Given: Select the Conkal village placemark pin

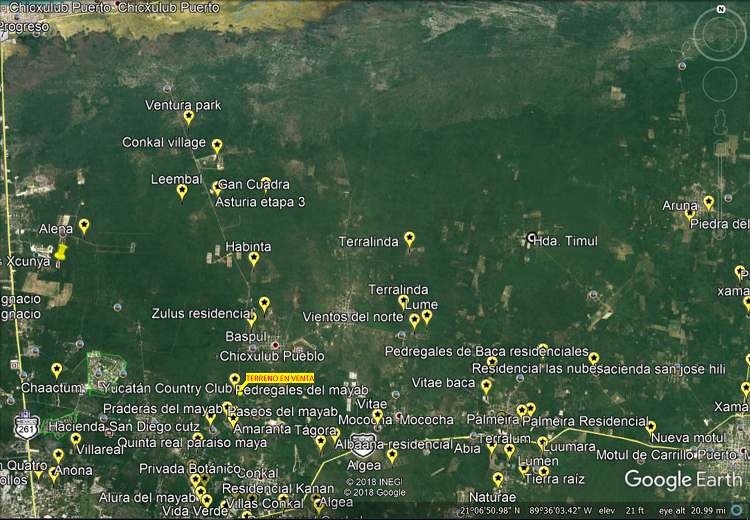Looking at the screenshot, I should (x=217, y=147).
